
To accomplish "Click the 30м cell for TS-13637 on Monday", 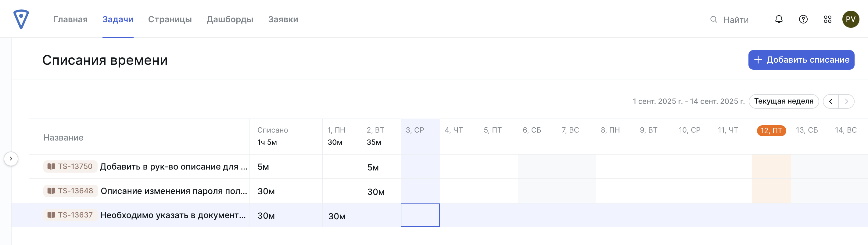I will [x=337, y=216].
